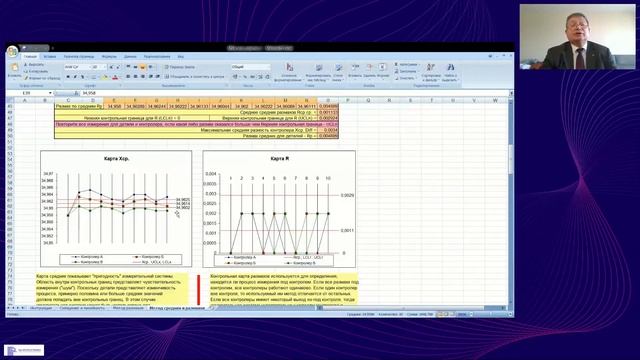This screenshot has height=360, width=640.
Task: Click the formula bar showing 34,958
Action: [294, 93]
